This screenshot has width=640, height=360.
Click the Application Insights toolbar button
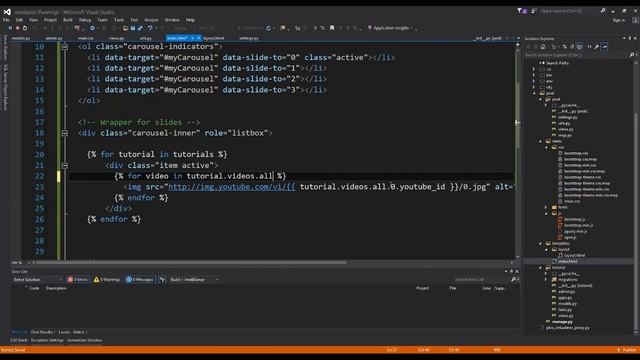pyautogui.click(x=390, y=28)
